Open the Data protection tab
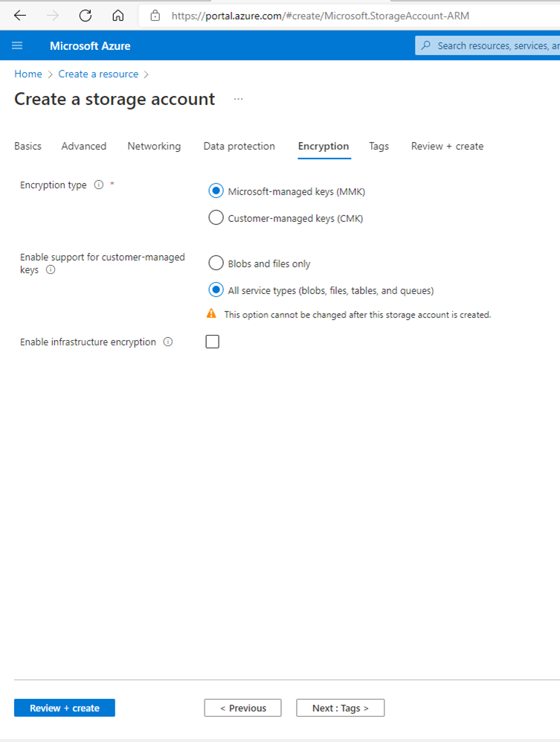Screen dimensions: 560x742 239,147
